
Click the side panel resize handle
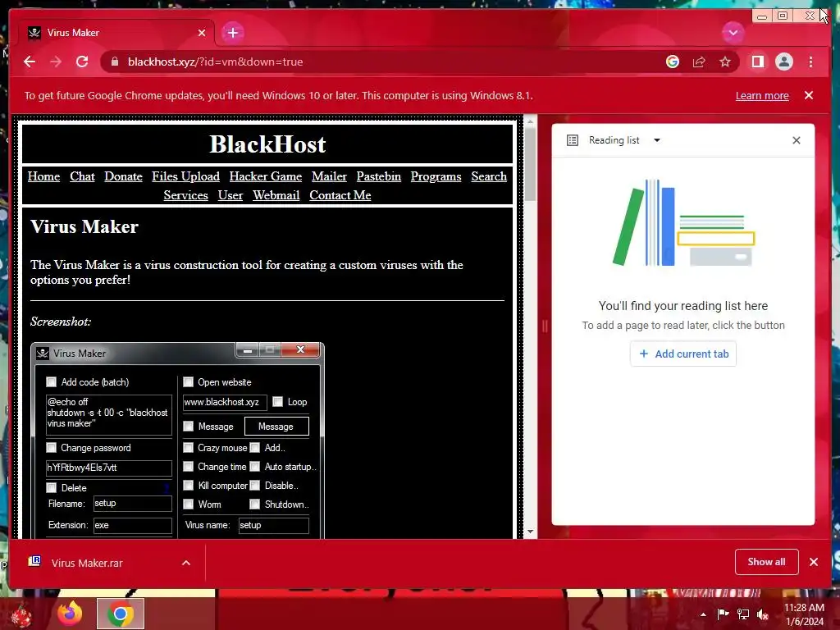click(x=545, y=326)
